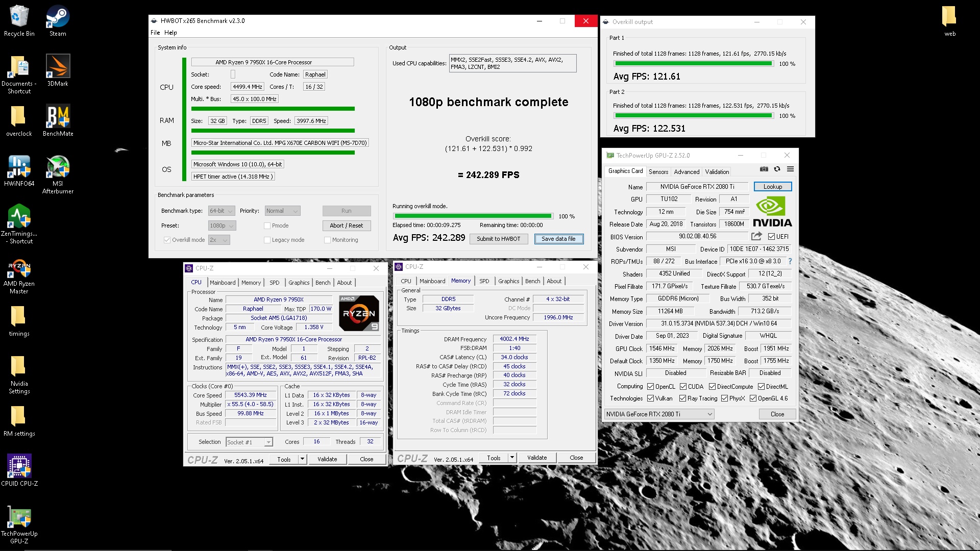Toggle the Vulkan checkbox in GPU-Z

coord(650,398)
